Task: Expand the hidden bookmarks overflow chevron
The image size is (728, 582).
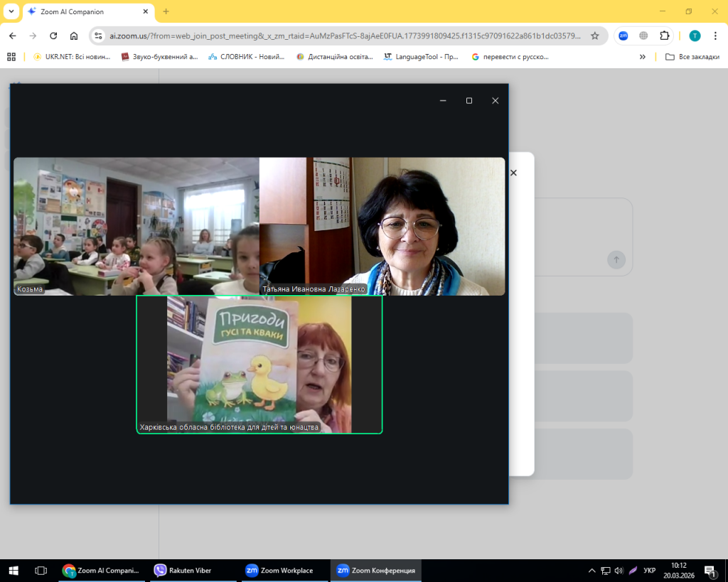Action: [643, 57]
